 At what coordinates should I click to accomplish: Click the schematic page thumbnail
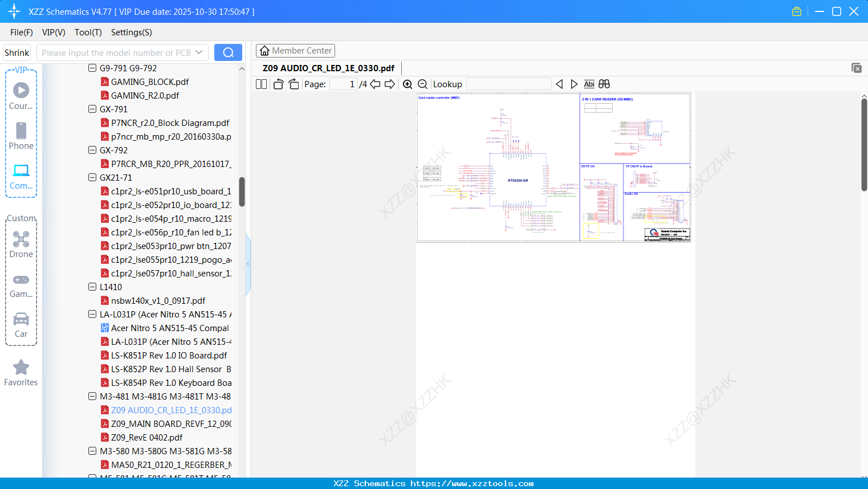pos(554,168)
